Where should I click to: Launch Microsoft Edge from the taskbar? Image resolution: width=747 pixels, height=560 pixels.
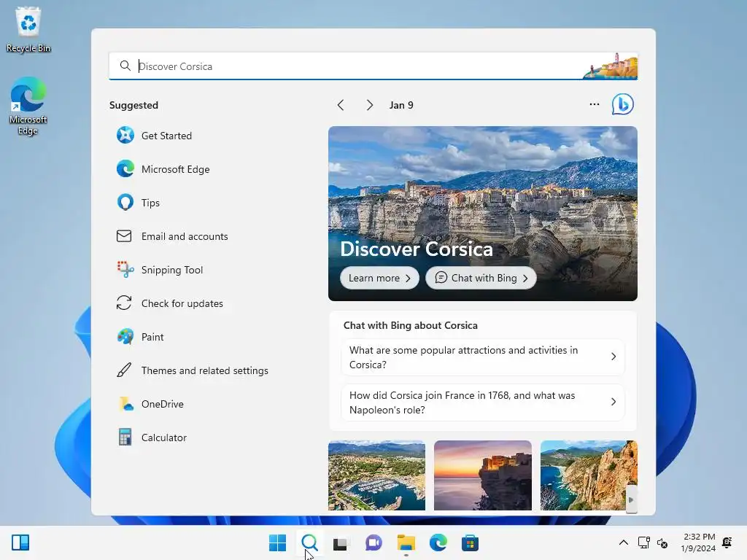point(438,542)
